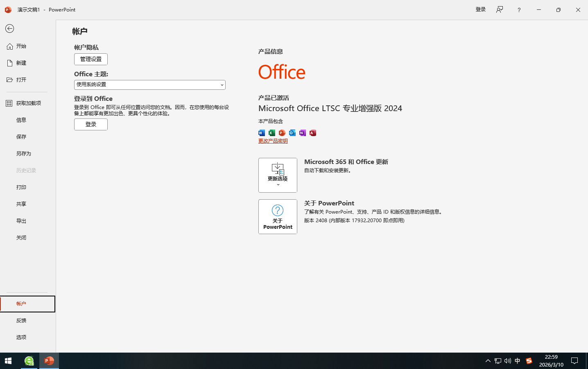Click the version text 版本 2408
The width and height of the screenshot is (588, 369).
tap(354, 221)
